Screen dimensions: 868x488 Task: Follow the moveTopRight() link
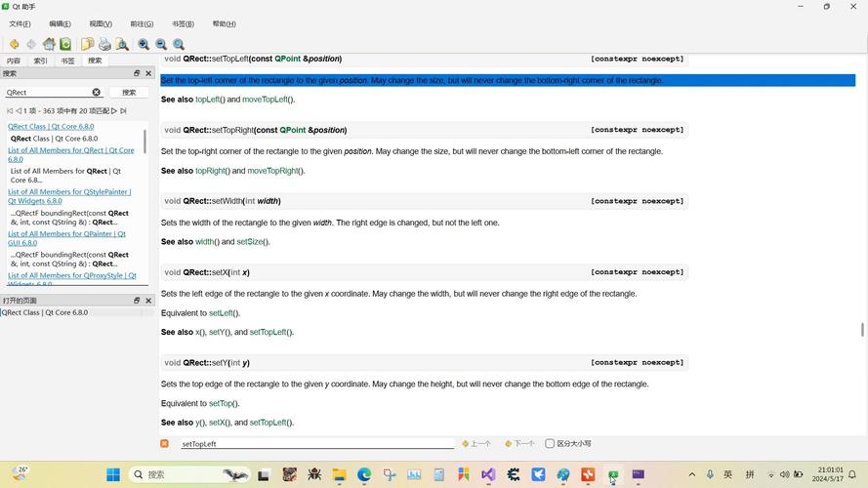pyautogui.click(x=275, y=171)
